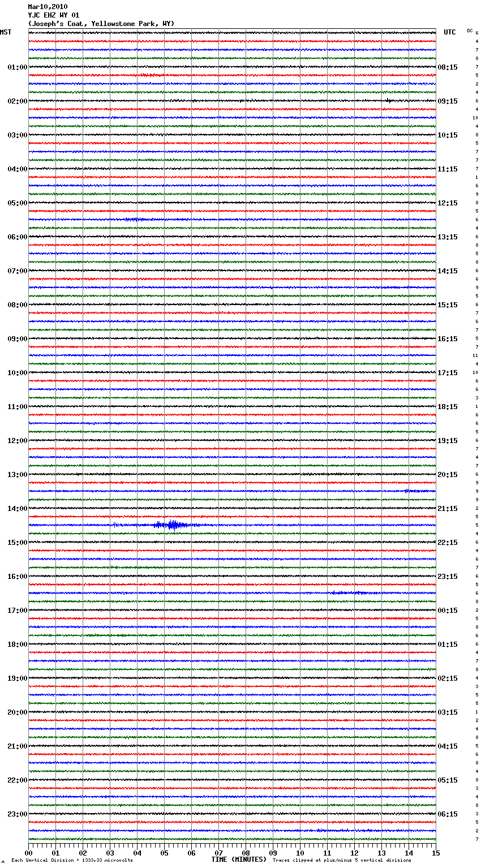This screenshot has width=481, height=868.
Task: Click the DC column header
Action: click(470, 31)
